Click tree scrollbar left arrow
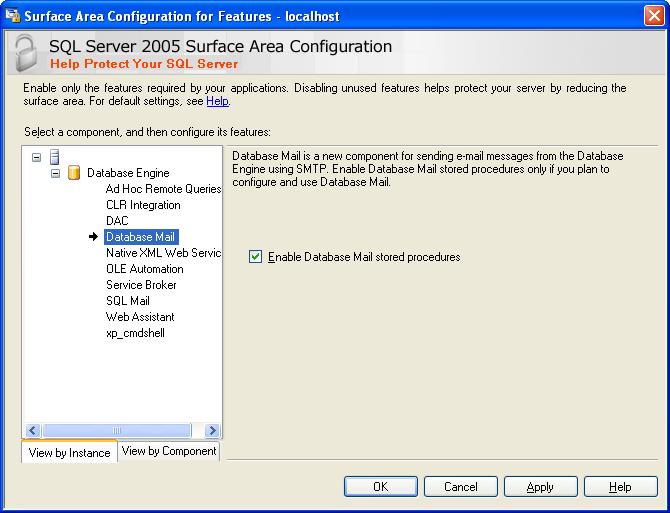This screenshot has height=513, width=670. 33,430
